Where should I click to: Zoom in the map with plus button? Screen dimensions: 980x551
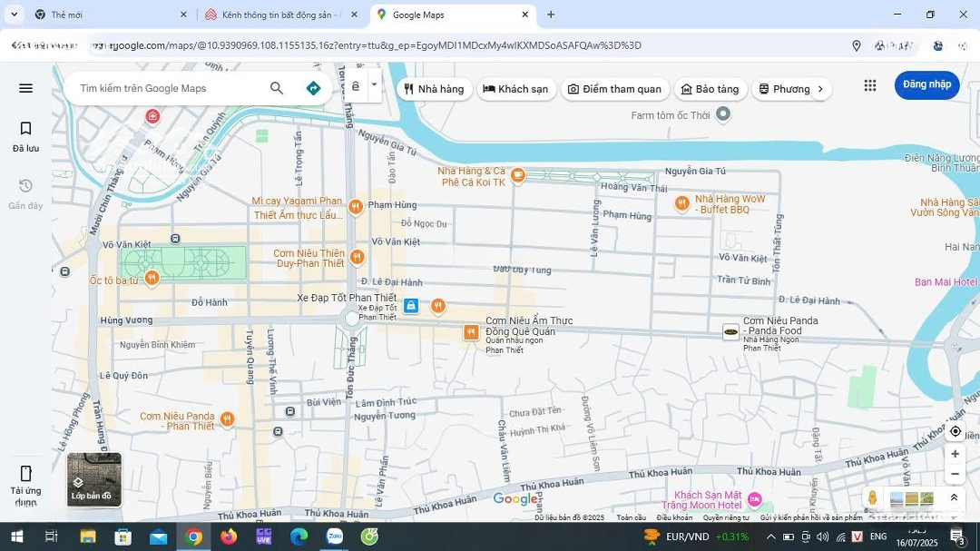tap(955, 454)
